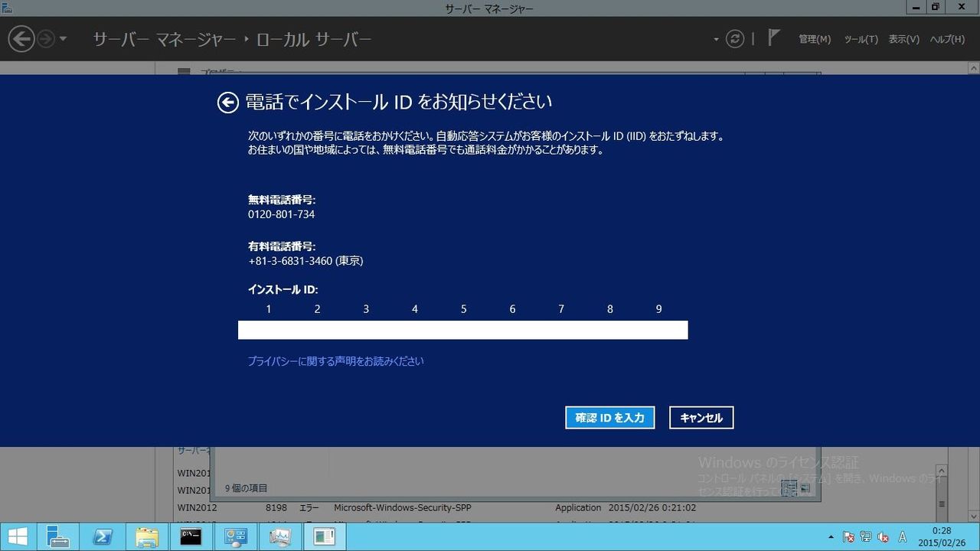Restore down the Server Manager window
980x551 pixels.
(x=935, y=7)
